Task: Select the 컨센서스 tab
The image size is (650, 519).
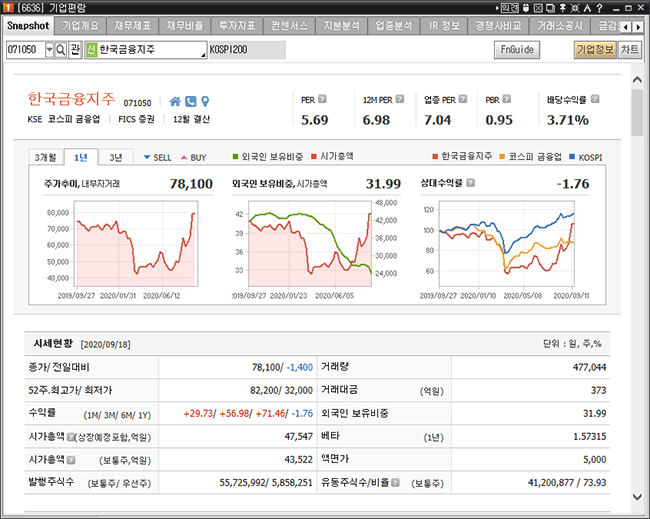Action: click(289, 26)
